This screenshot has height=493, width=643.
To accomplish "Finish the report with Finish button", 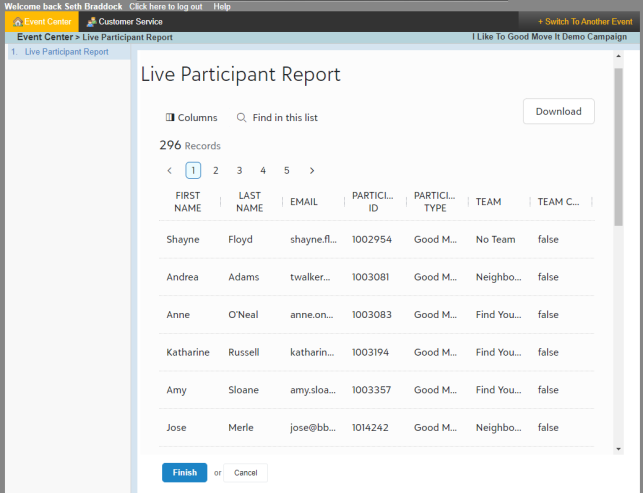I will (x=185, y=472).
